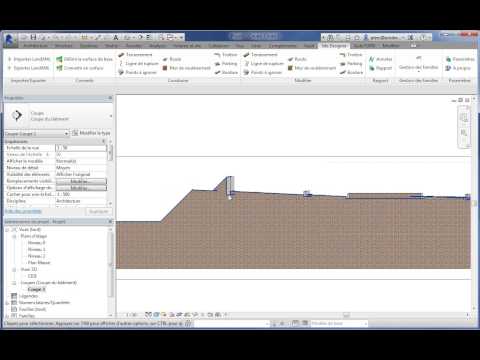
Task: Click the Parking tool in the Modifier group
Action: (x=351, y=63)
